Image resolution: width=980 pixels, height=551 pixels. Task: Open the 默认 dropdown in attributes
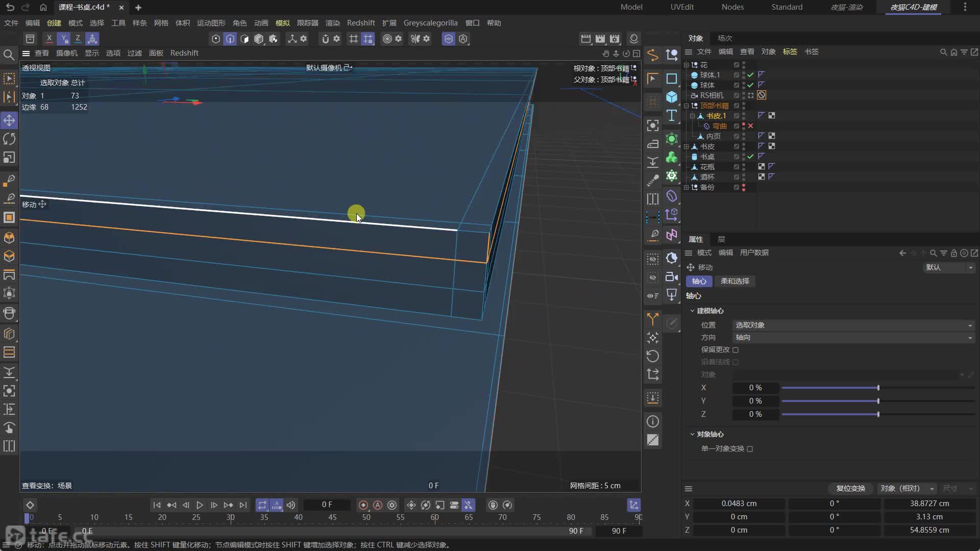point(949,267)
